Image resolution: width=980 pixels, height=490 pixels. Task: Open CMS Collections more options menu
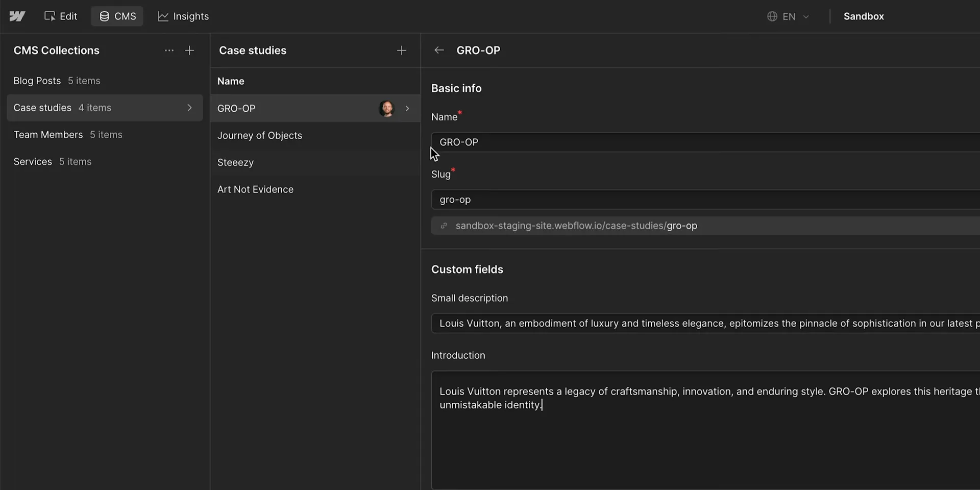pos(169,51)
